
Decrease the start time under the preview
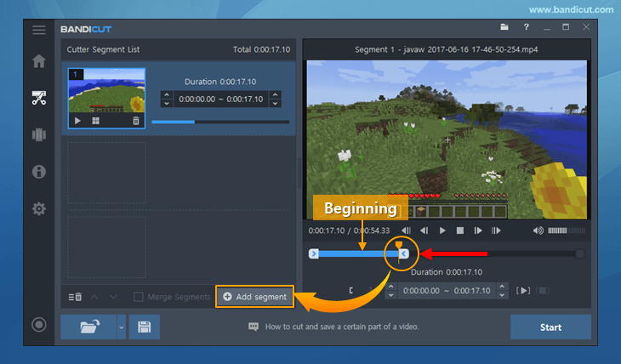click(391, 295)
